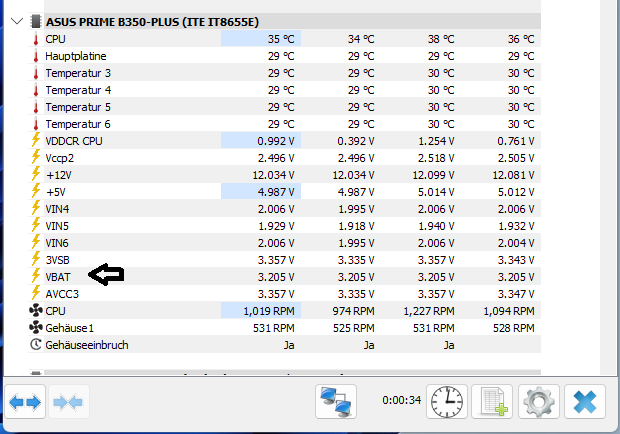Select the Gehäuseeinbruch row label
This screenshot has width=620, height=434.
tap(87, 345)
